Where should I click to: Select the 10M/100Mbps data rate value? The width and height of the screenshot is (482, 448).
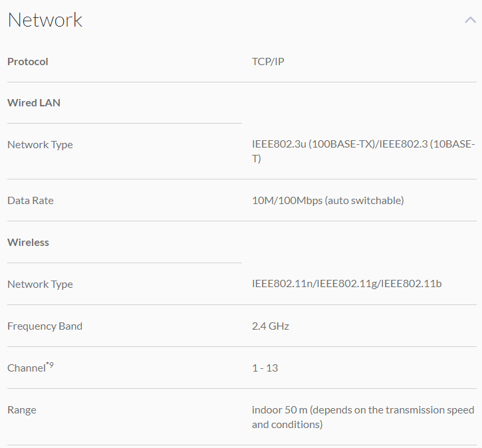point(287,200)
